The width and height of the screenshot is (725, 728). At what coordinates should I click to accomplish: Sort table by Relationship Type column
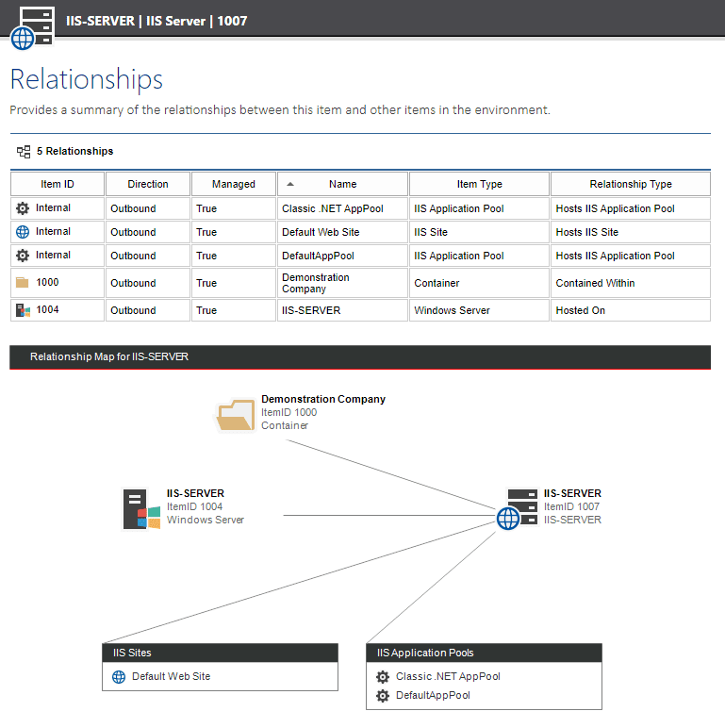(631, 184)
